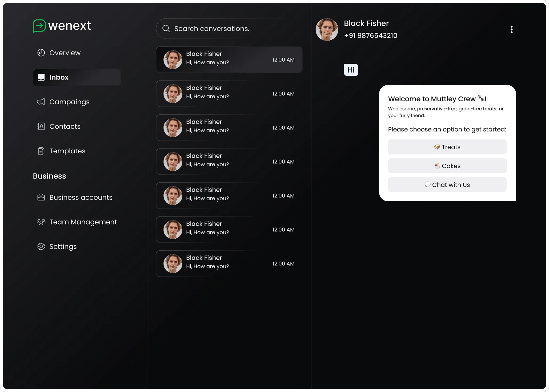Viewport: 549px width, 392px height.
Task: Click the search magnifier icon
Action: (x=166, y=29)
